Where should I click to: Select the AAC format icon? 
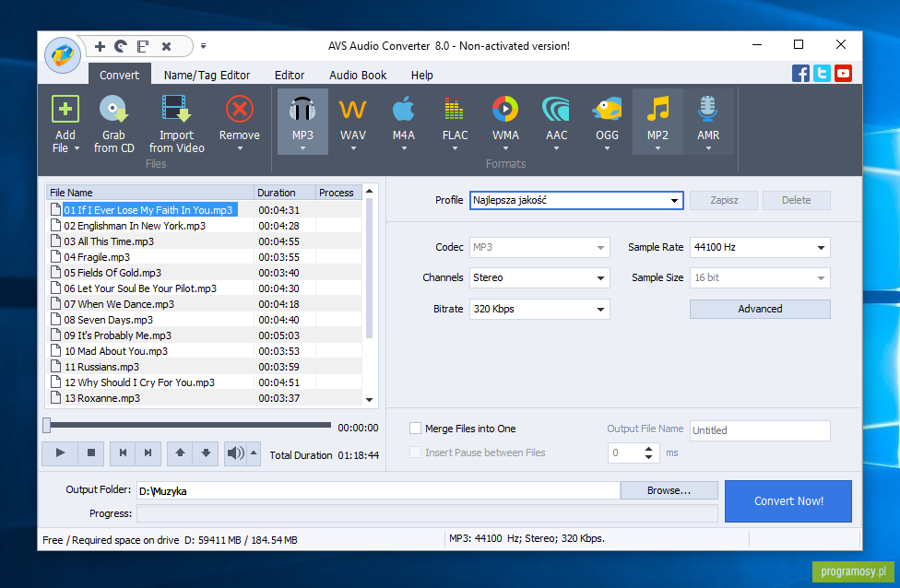click(x=556, y=109)
